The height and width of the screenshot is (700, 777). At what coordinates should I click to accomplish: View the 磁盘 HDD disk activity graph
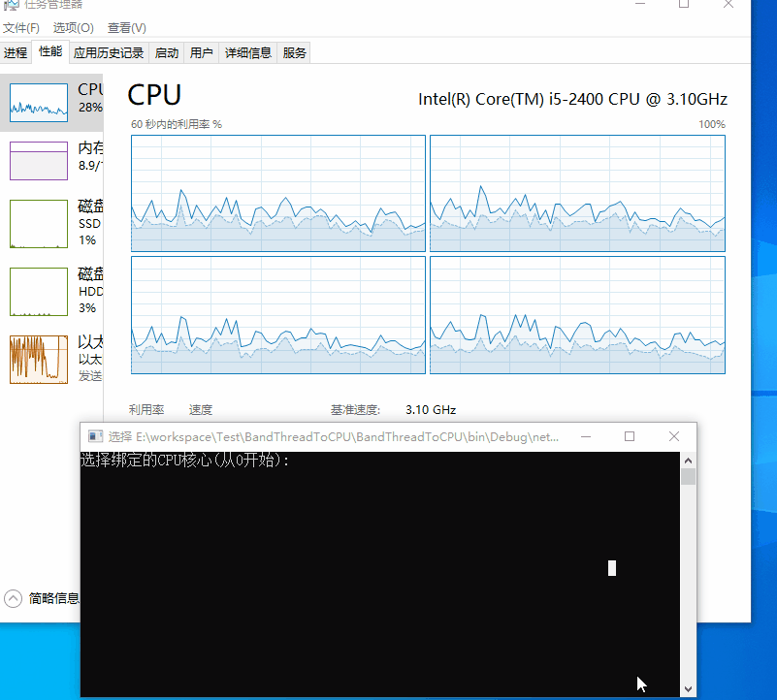point(39,291)
